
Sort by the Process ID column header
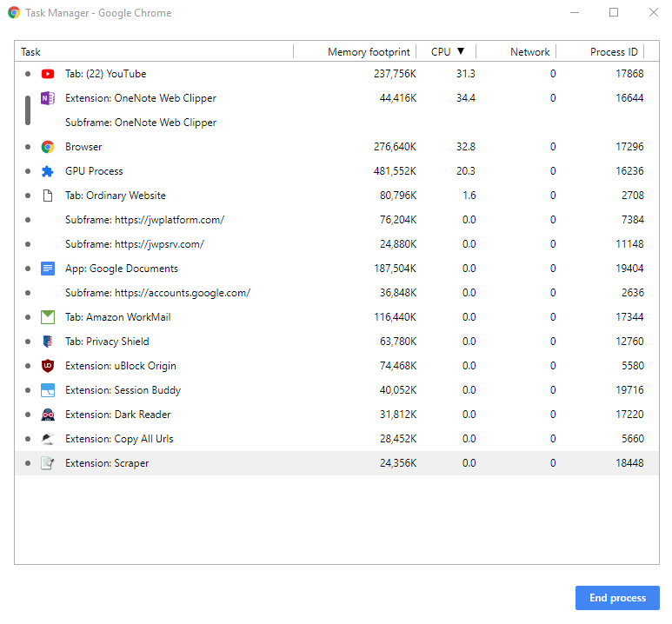[x=600, y=52]
